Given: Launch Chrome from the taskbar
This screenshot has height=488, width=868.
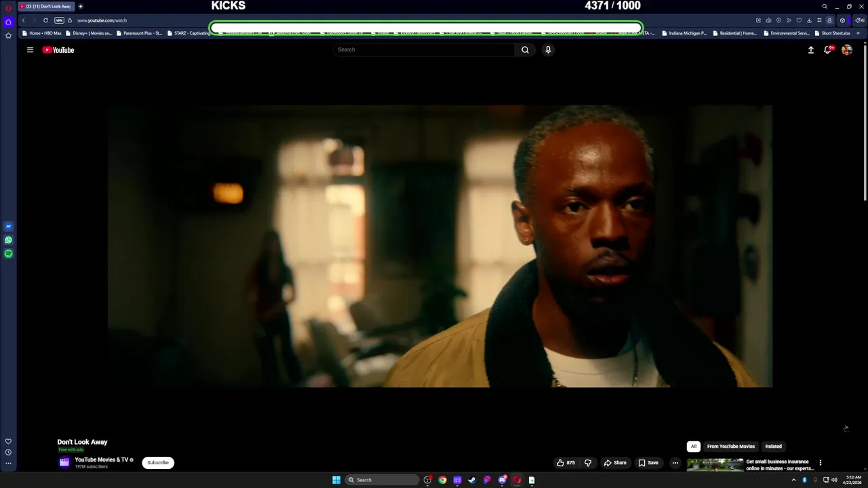Looking at the screenshot, I should pyautogui.click(x=442, y=480).
